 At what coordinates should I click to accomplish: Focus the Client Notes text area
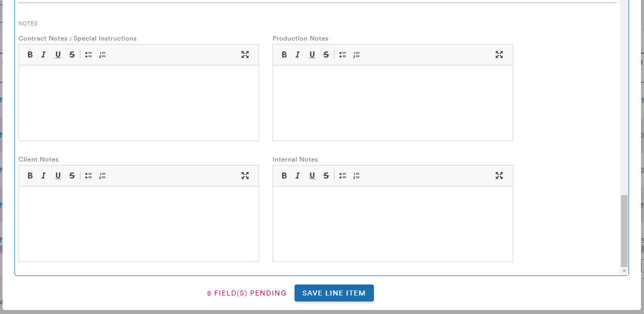(x=139, y=224)
